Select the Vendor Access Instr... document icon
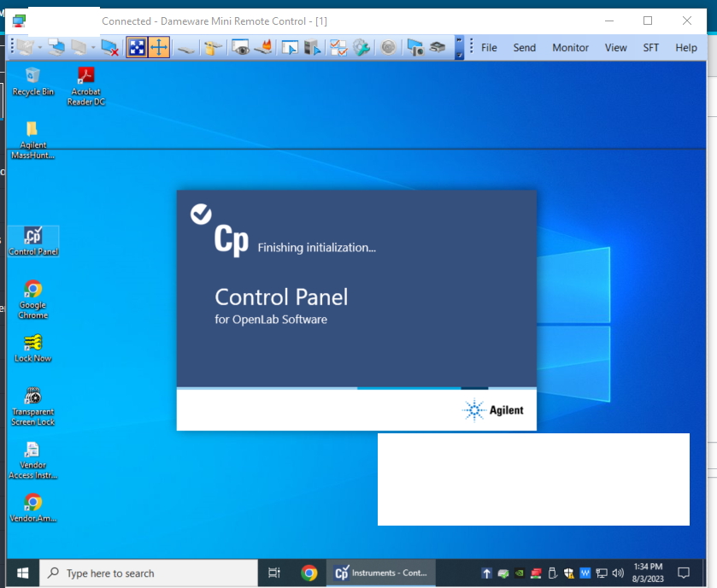The height and width of the screenshot is (588, 717). (33, 460)
